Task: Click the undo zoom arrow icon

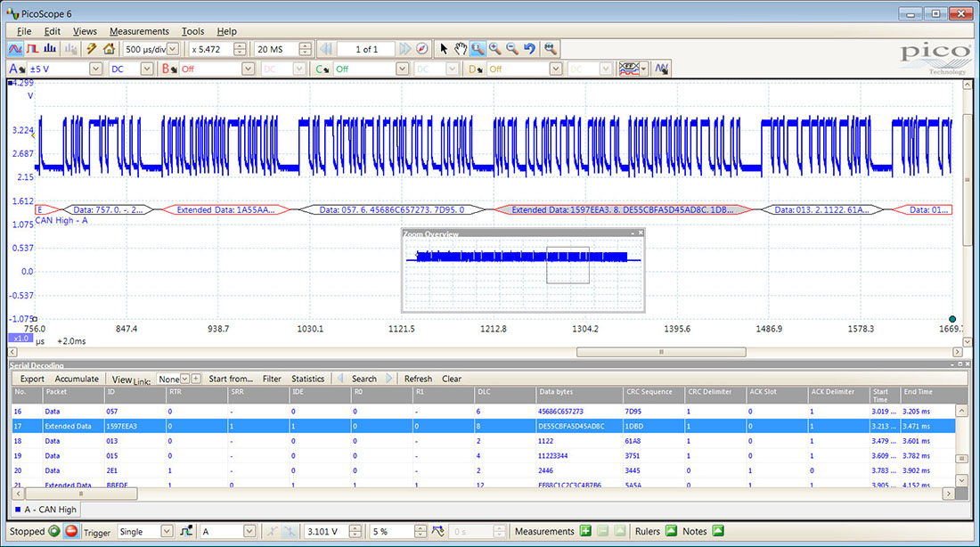Action: 530,49
